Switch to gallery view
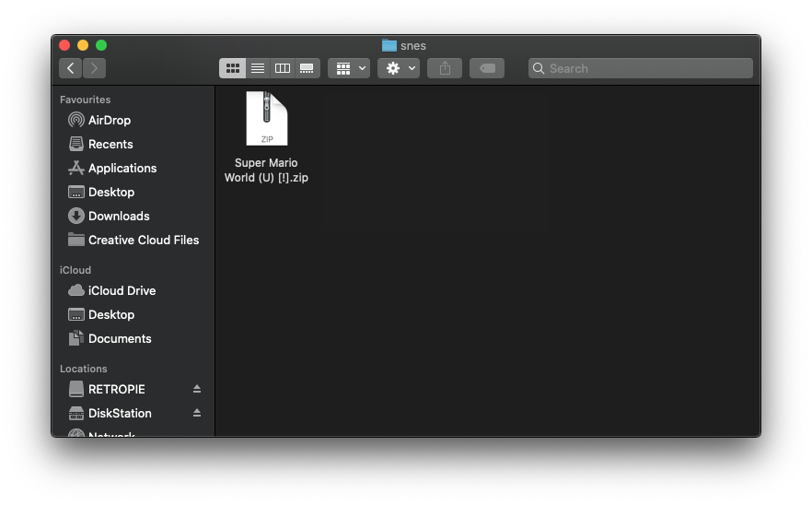 click(307, 68)
